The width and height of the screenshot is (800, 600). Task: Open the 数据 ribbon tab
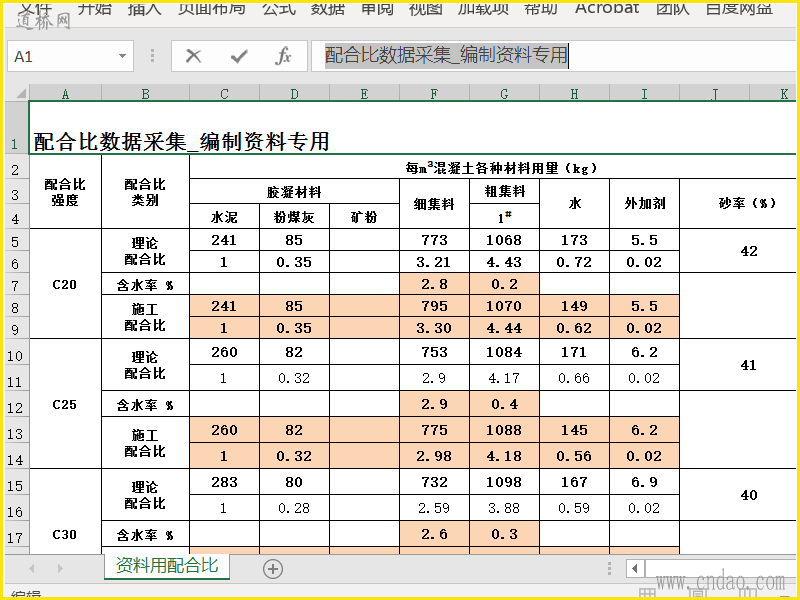tap(328, 7)
